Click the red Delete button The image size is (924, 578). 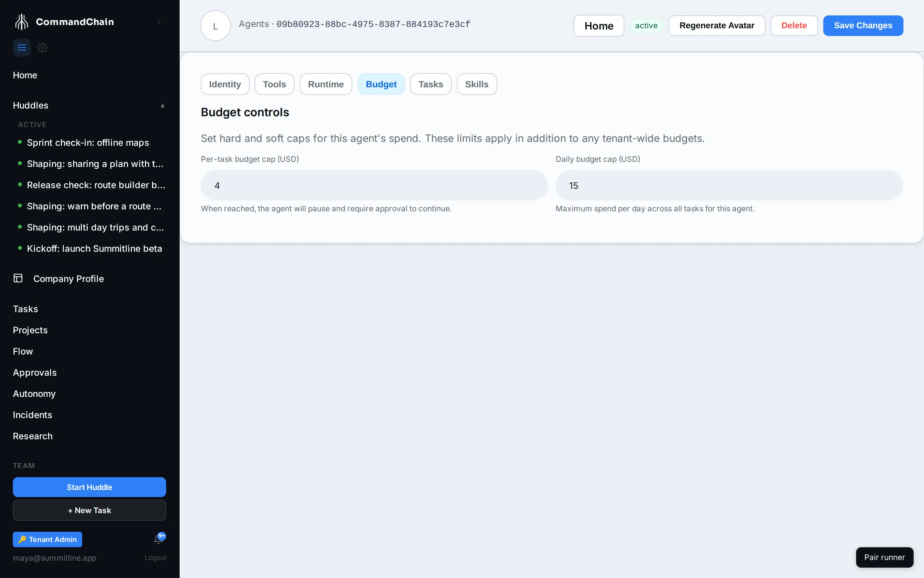coord(794,26)
